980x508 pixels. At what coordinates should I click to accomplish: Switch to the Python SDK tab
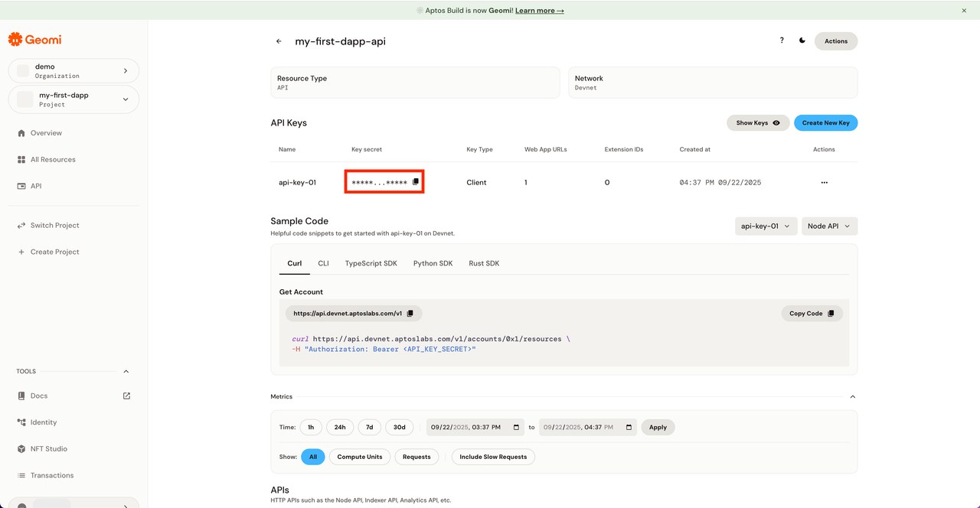[433, 262]
